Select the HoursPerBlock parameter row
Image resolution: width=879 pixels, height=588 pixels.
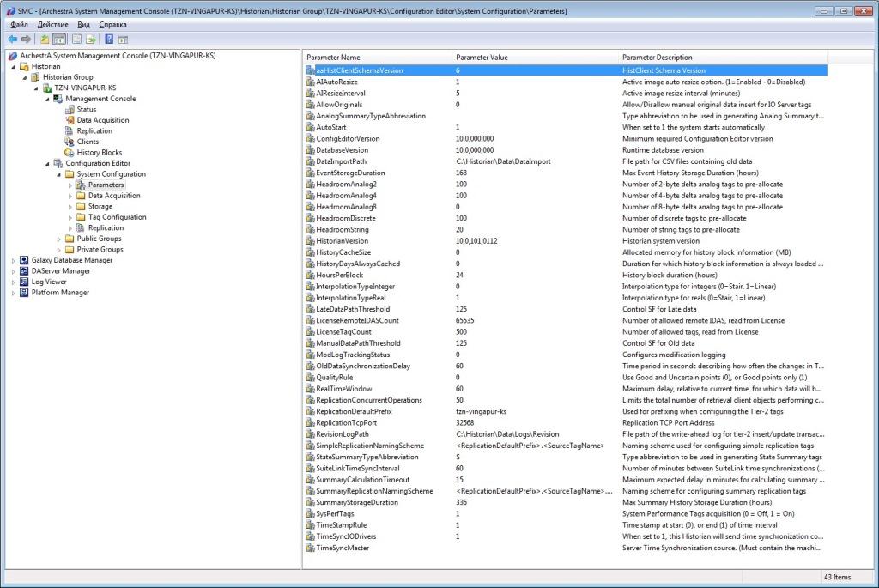click(x=340, y=275)
